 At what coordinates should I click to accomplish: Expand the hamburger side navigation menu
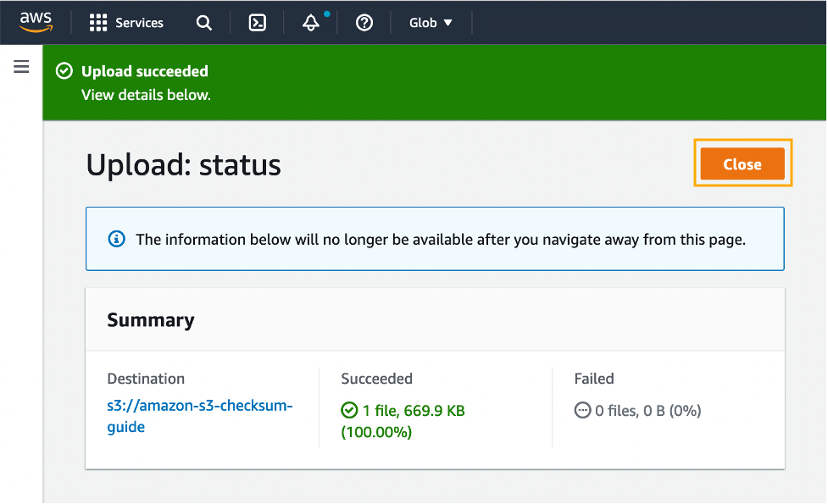click(x=21, y=67)
